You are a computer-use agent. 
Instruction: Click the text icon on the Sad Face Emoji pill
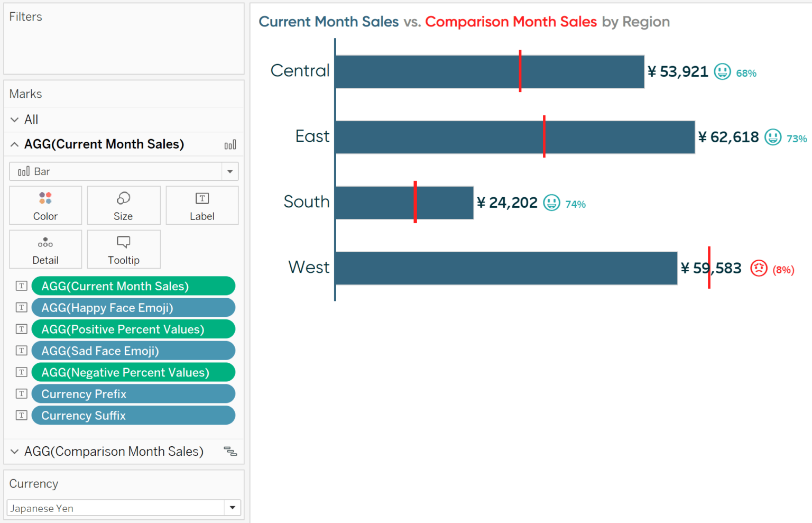pyautogui.click(x=21, y=350)
